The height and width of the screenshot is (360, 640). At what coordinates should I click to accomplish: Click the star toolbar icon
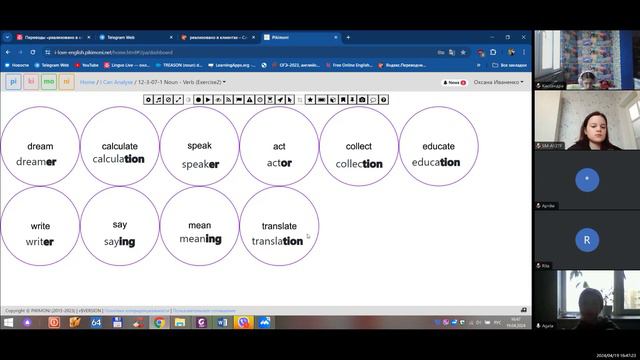point(310,100)
